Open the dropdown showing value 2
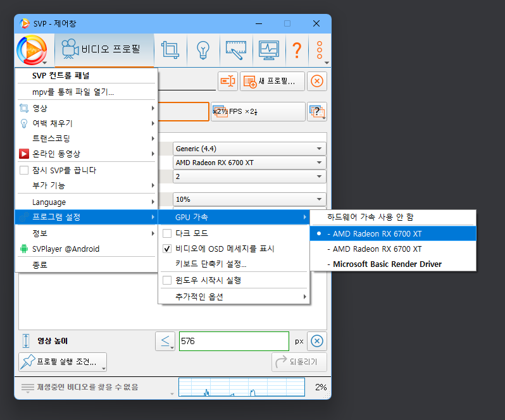This screenshot has width=505, height=420. click(249, 176)
